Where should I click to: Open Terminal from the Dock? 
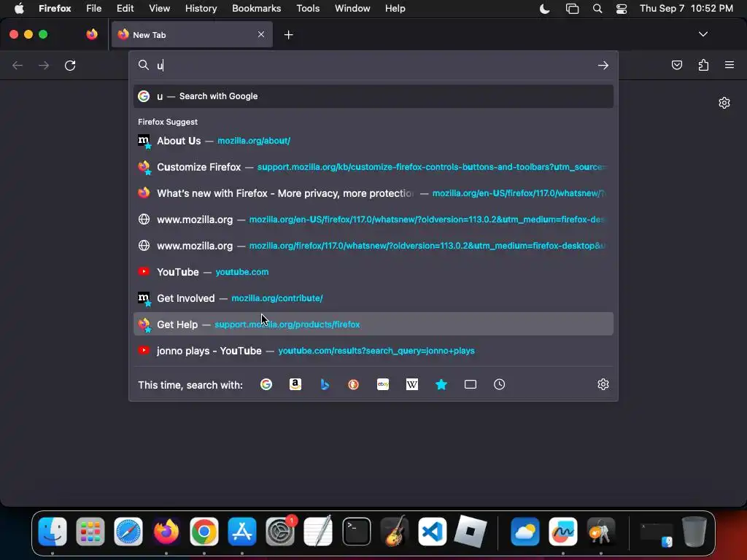click(x=356, y=531)
